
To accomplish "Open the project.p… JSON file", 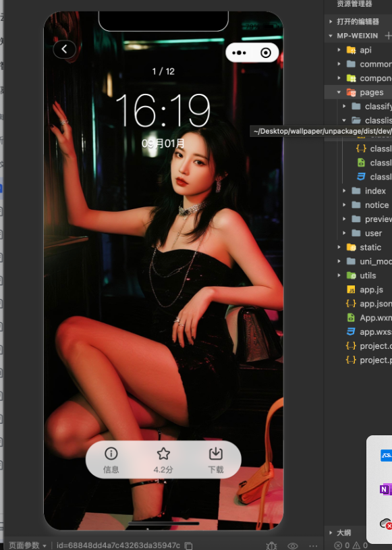I will coord(358,360).
